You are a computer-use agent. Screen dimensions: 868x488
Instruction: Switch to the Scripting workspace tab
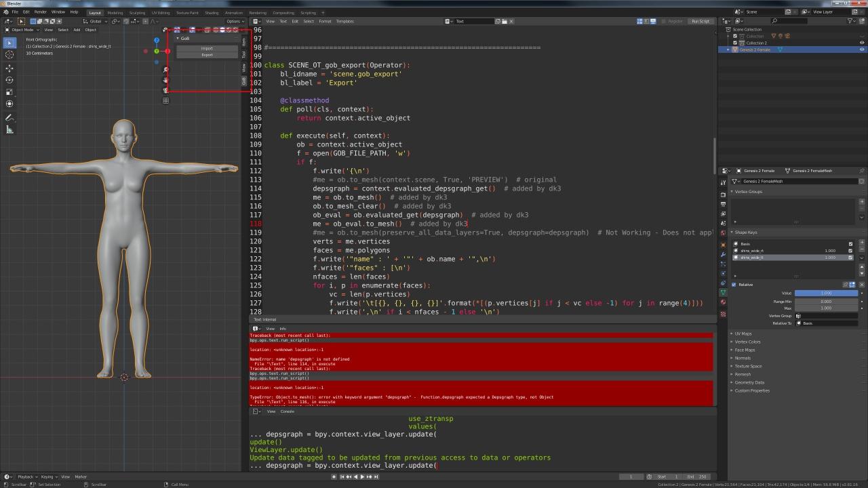tap(308, 12)
